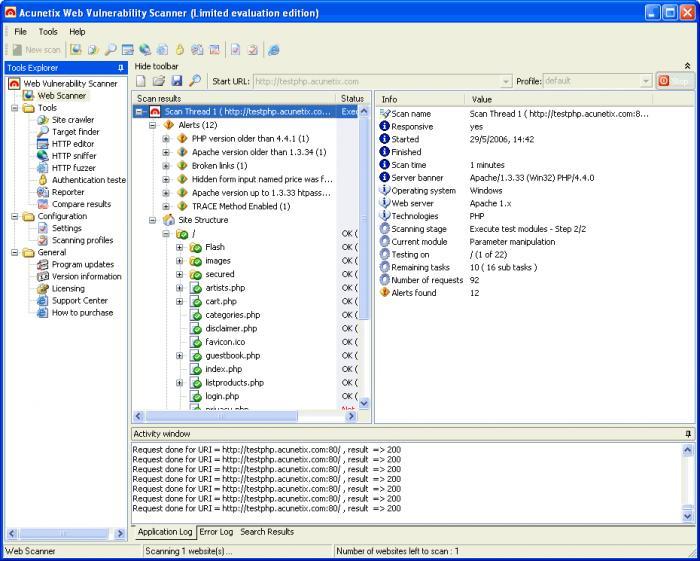Switch to the Search Results tab
Viewport: 700px width, 561px height.
coord(267,532)
